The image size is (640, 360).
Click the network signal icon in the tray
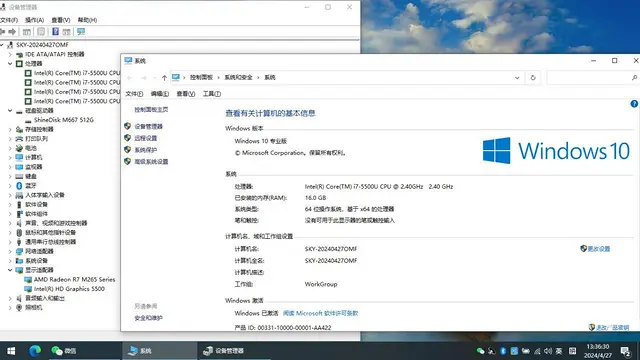[x=537, y=351]
